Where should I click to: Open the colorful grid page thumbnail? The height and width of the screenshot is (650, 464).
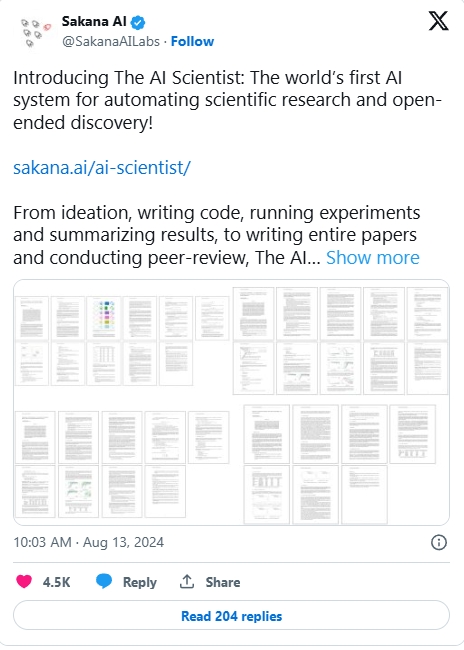point(104,318)
